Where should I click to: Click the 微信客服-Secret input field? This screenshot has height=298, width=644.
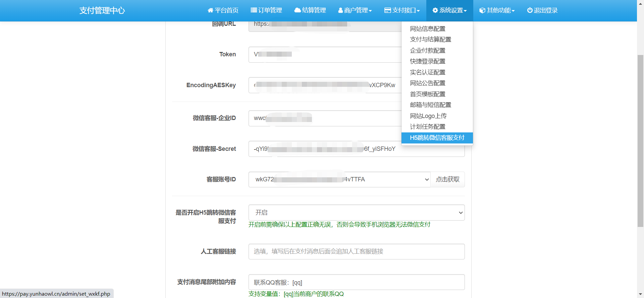[x=357, y=149]
